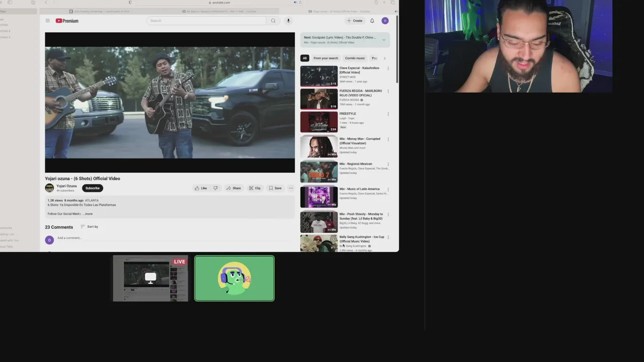
Task: Focus the YouTube search field
Action: [x=206, y=21]
